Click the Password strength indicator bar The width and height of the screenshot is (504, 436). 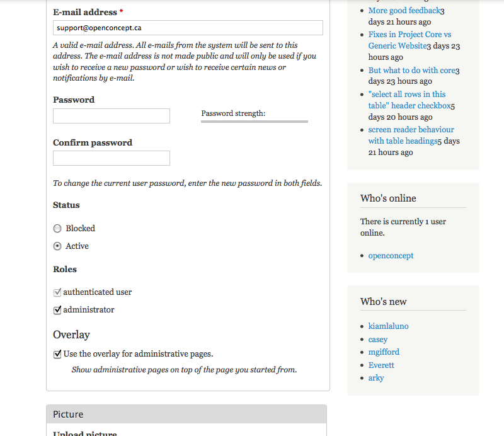coord(255,122)
